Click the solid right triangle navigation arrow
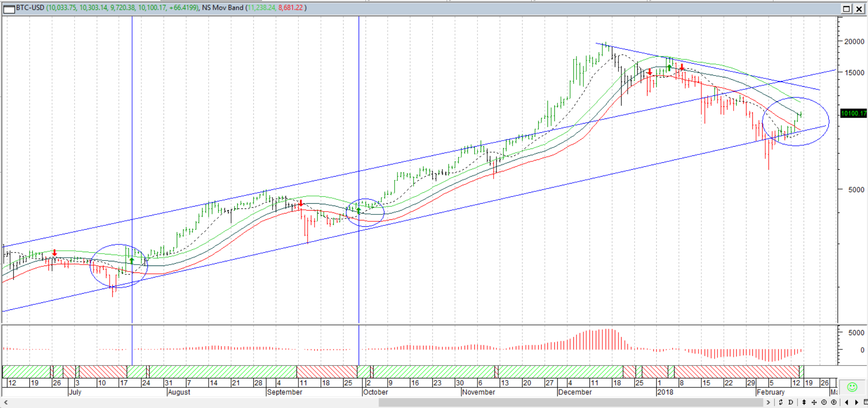The width and height of the screenshot is (868, 408). [856, 402]
